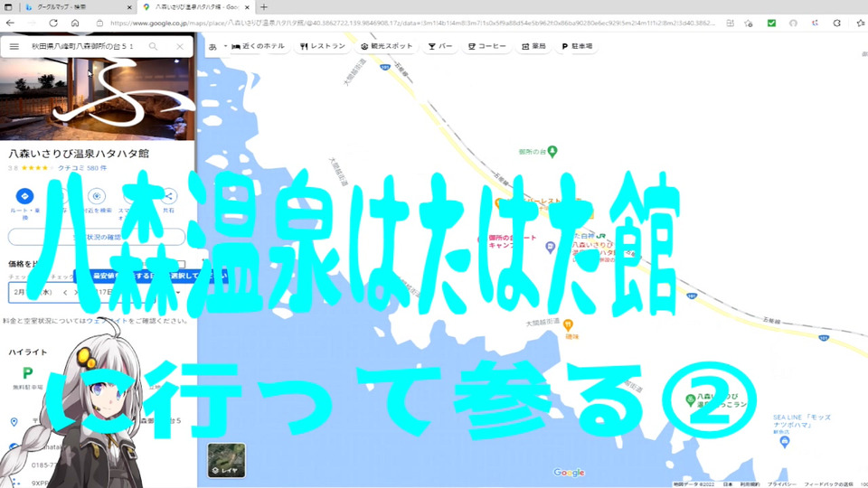Click the 無料駐車場 parking highlight icon
868x488 pixels.
tap(27, 373)
